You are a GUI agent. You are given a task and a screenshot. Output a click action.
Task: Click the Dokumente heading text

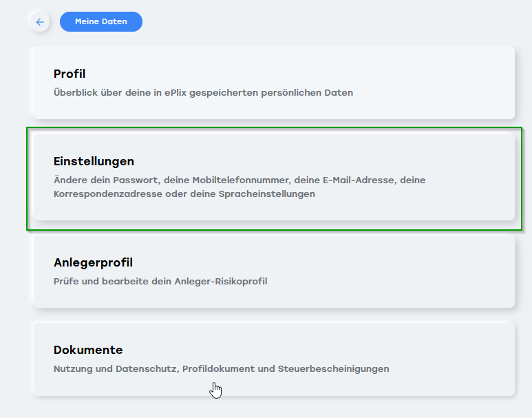[x=88, y=350]
